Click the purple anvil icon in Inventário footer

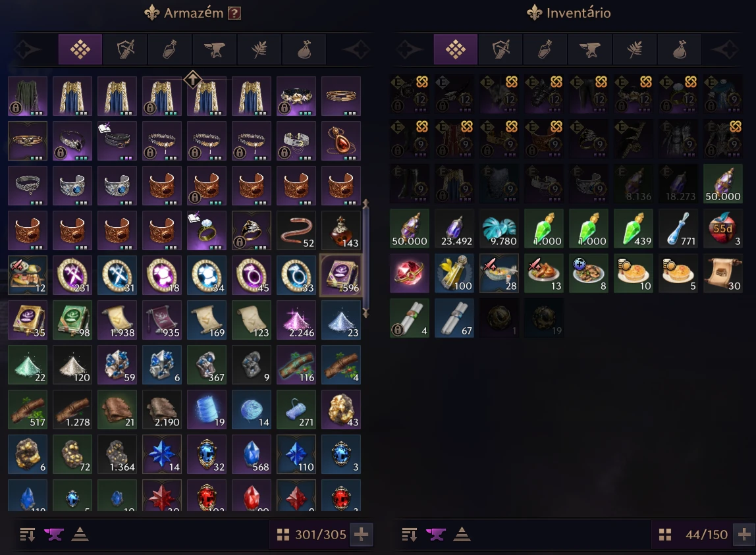(x=435, y=535)
